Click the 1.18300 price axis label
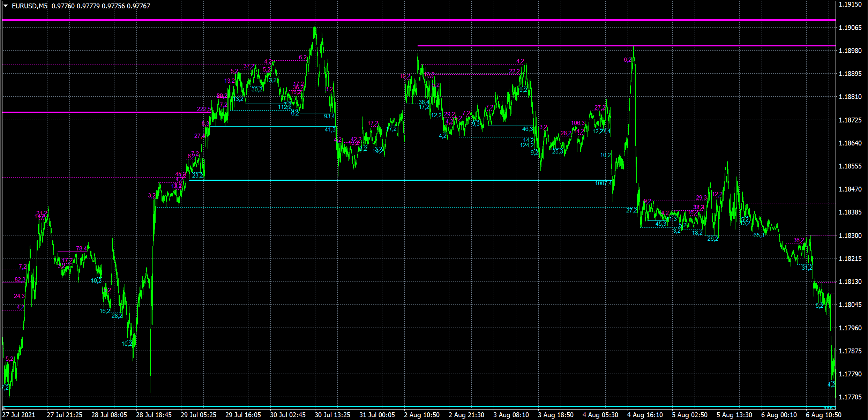 pos(850,235)
